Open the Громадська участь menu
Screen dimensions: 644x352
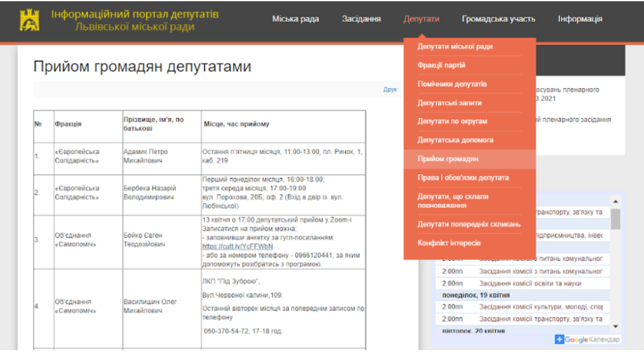pos(499,19)
